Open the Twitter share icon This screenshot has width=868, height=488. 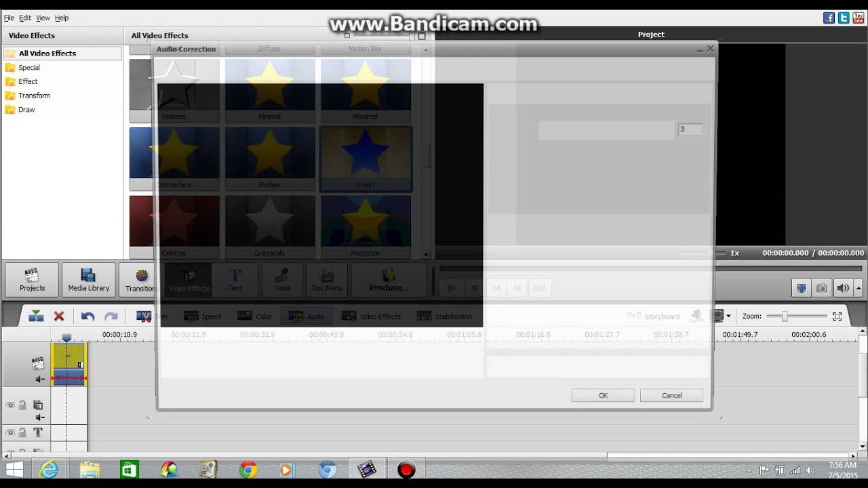coord(843,18)
